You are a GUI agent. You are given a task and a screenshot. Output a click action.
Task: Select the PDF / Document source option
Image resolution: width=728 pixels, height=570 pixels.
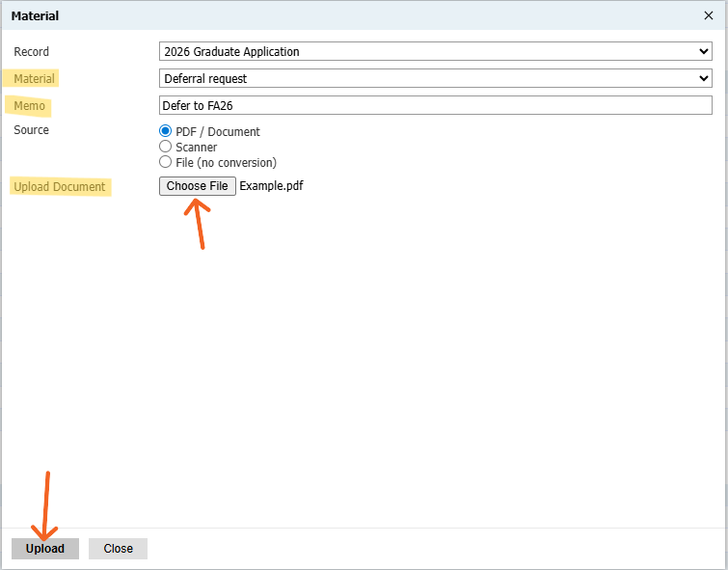[165, 131]
